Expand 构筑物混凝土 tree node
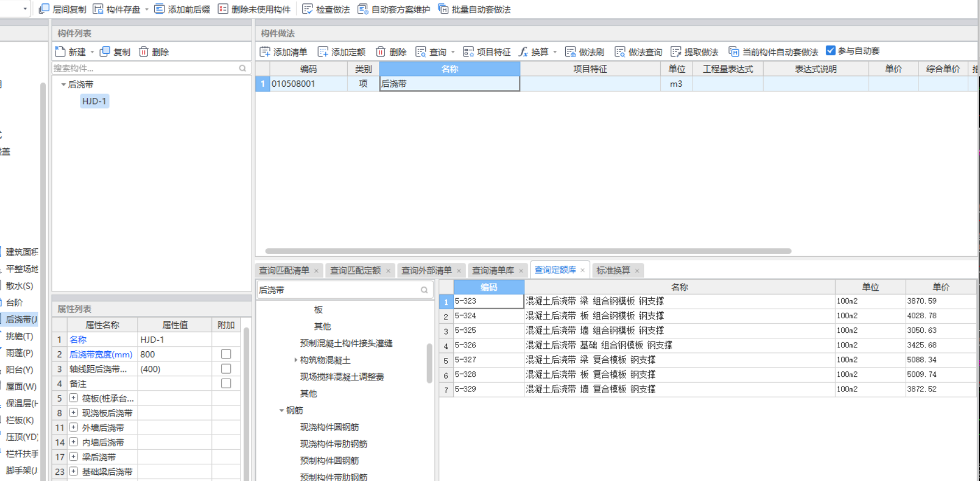980x481 pixels. point(296,360)
